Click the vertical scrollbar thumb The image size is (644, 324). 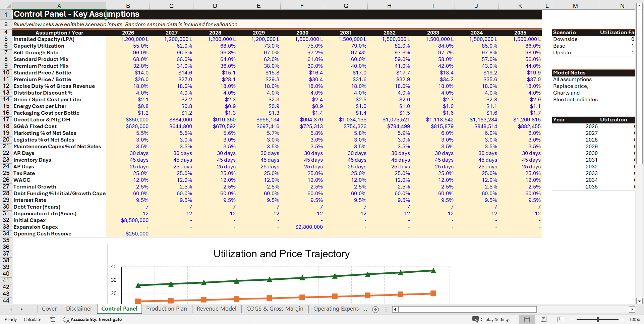pos(639,87)
